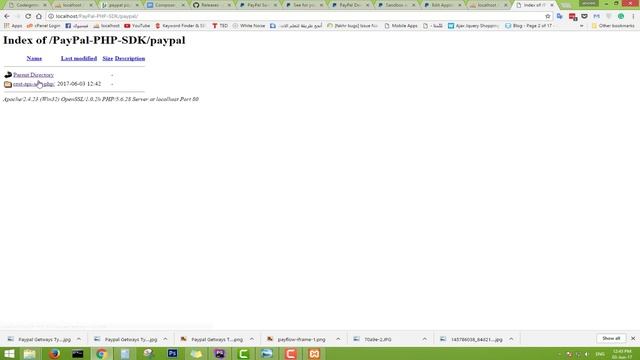Go back using the browser back arrow
This screenshot has height=360, width=640.
[7, 16]
